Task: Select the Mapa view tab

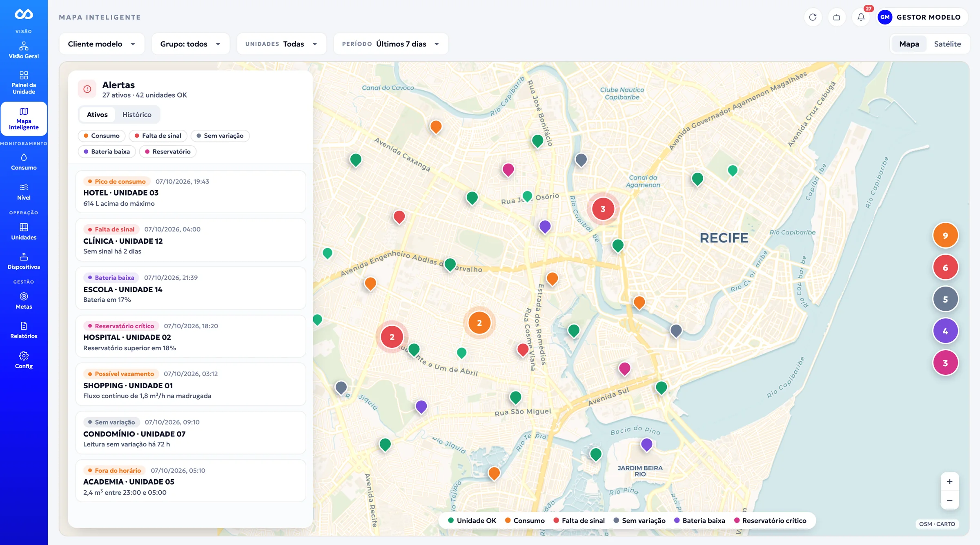Action: point(909,44)
